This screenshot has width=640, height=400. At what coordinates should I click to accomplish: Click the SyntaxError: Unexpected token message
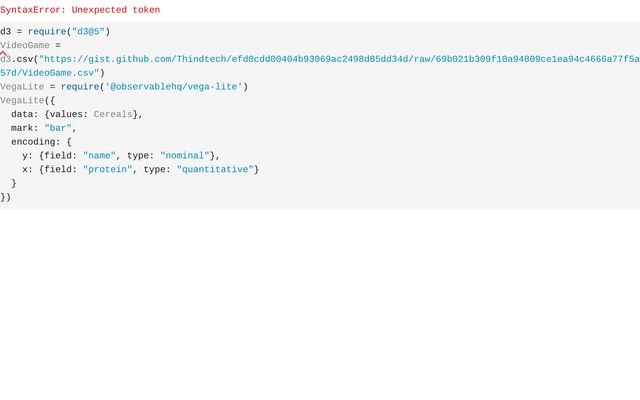click(x=80, y=10)
